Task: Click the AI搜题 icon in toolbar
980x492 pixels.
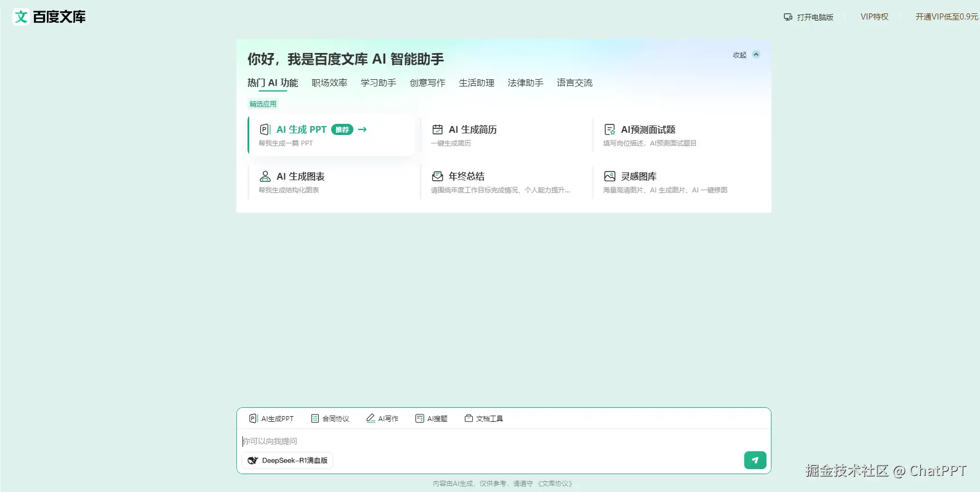Action: pos(420,418)
